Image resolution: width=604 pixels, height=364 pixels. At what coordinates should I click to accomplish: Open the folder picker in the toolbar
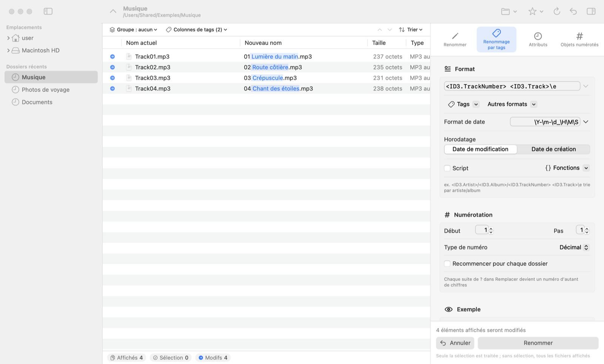(509, 11)
